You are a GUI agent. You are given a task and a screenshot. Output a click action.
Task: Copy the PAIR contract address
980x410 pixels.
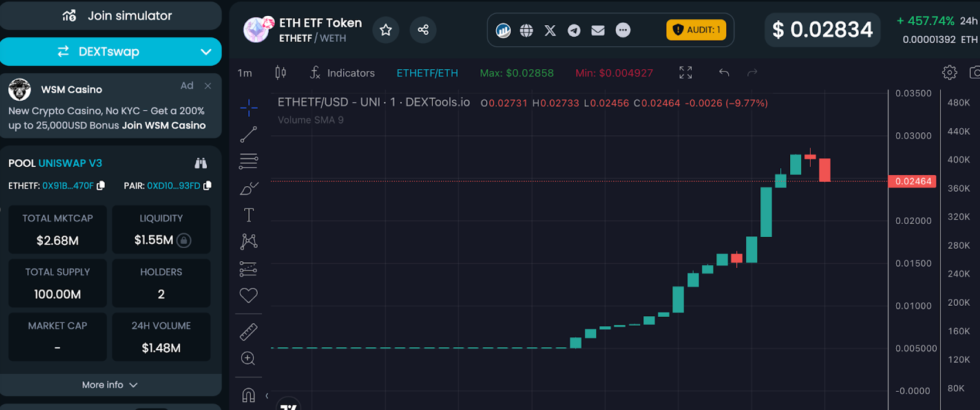(x=207, y=186)
